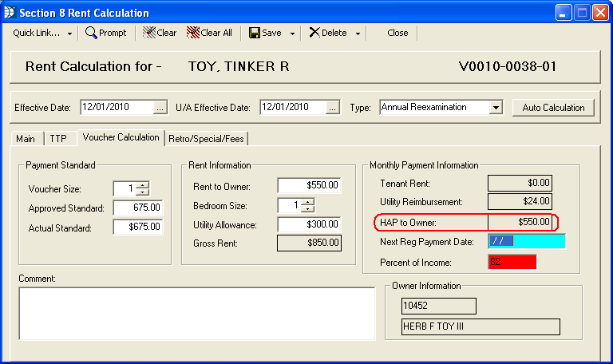Click the owner number field 10452

[439, 306]
